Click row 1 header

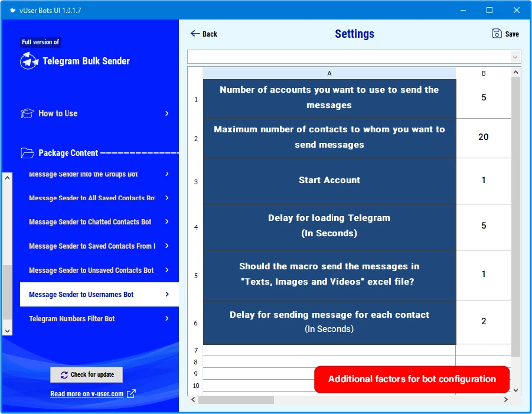coord(196,99)
